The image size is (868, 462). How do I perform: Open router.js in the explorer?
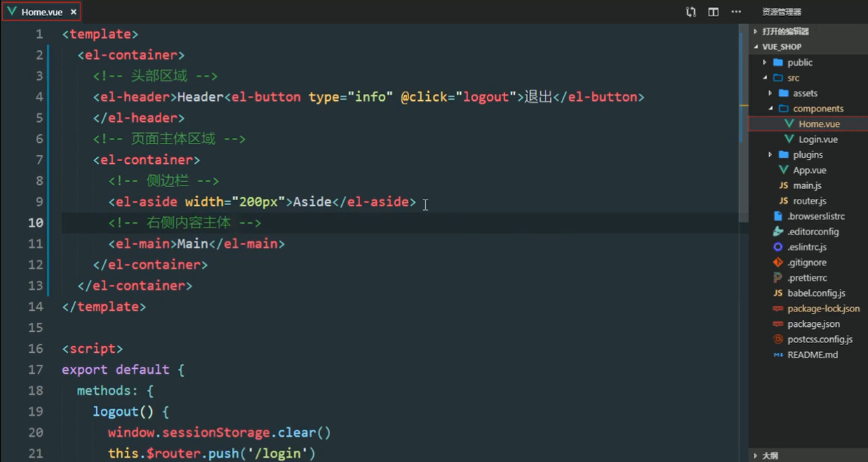[x=810, y=201]
